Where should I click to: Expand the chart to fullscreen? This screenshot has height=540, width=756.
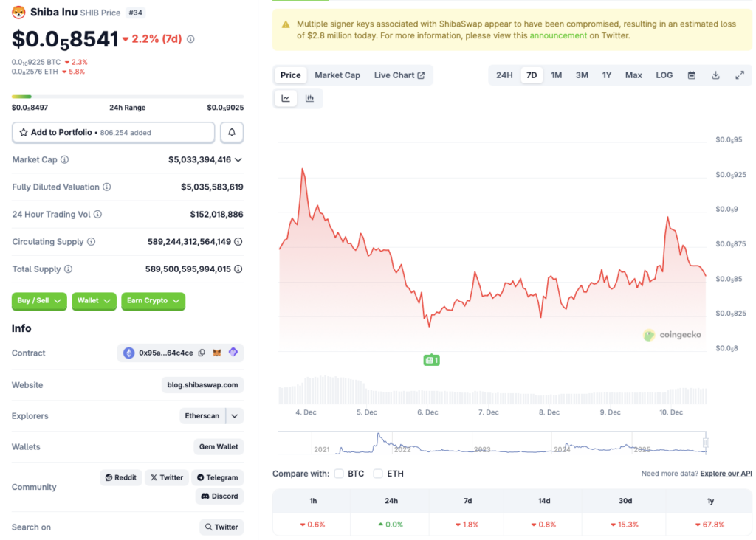[x=740, y=75]
